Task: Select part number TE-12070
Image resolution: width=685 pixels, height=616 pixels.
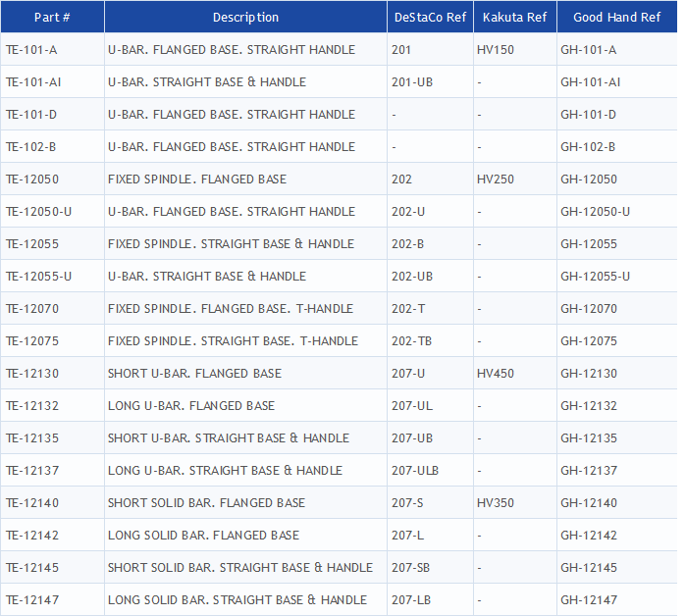Action: pyautogui.click(x=32, y=308)
